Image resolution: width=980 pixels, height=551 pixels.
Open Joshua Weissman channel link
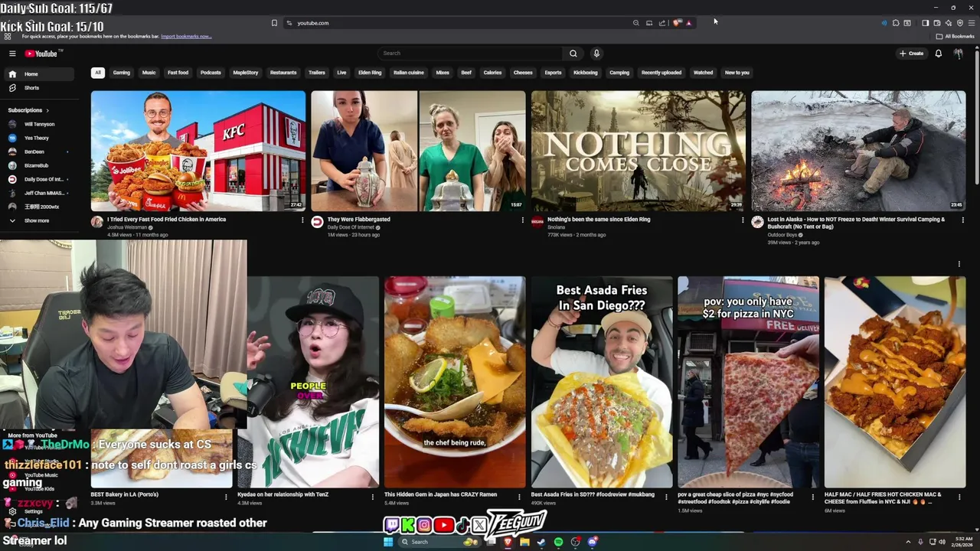126,227
